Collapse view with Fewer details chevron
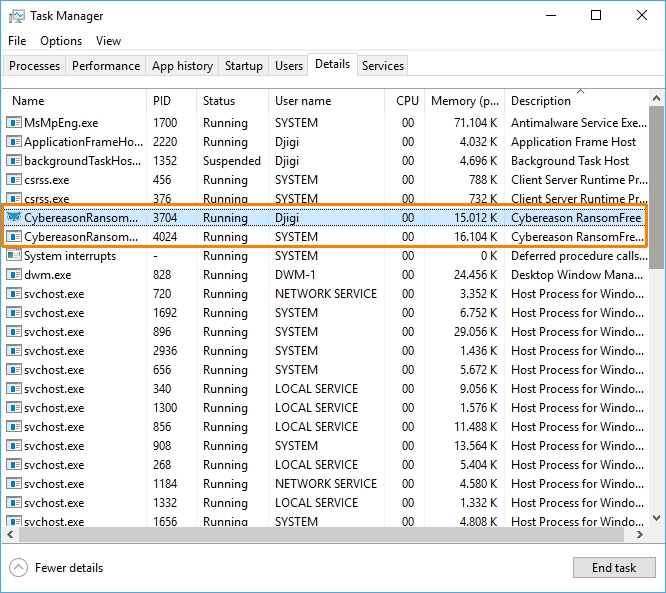Viewport: 666px width, 593px height. 18,568
